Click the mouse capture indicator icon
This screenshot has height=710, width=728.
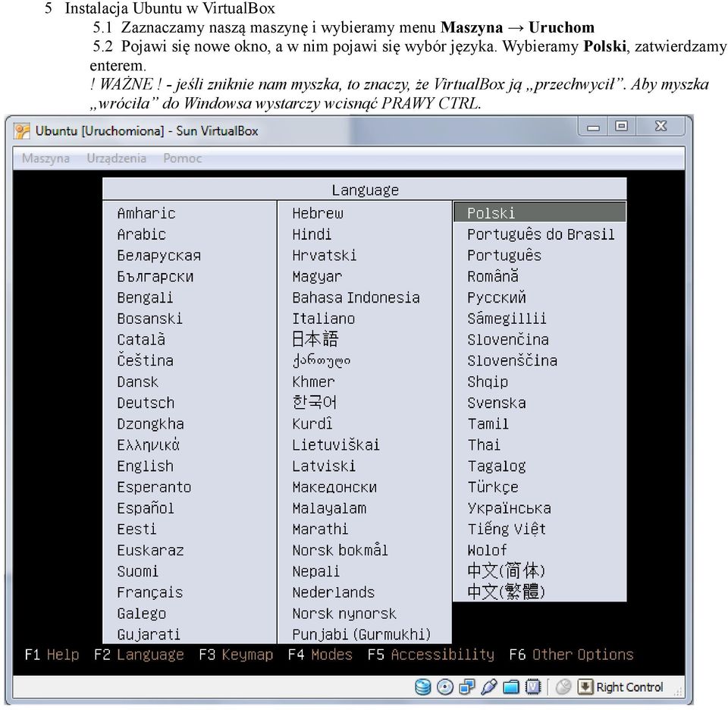pyautogui.click(x=563, y=686)
